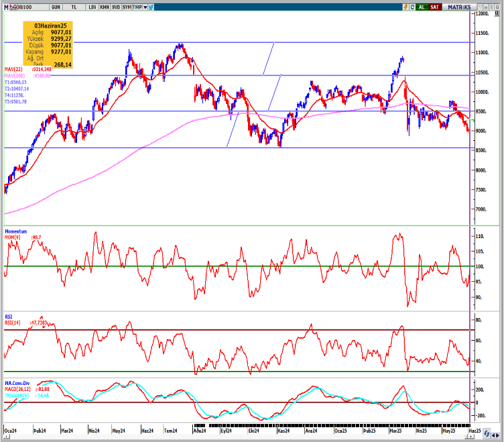Click the Oca24 time axis label

click(x=10, y=431)
